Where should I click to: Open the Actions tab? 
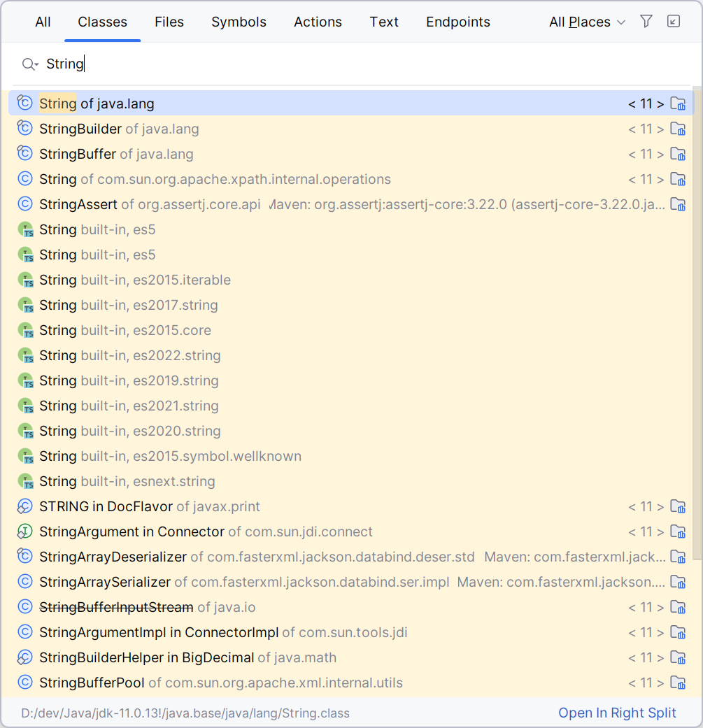coord(318,22)
